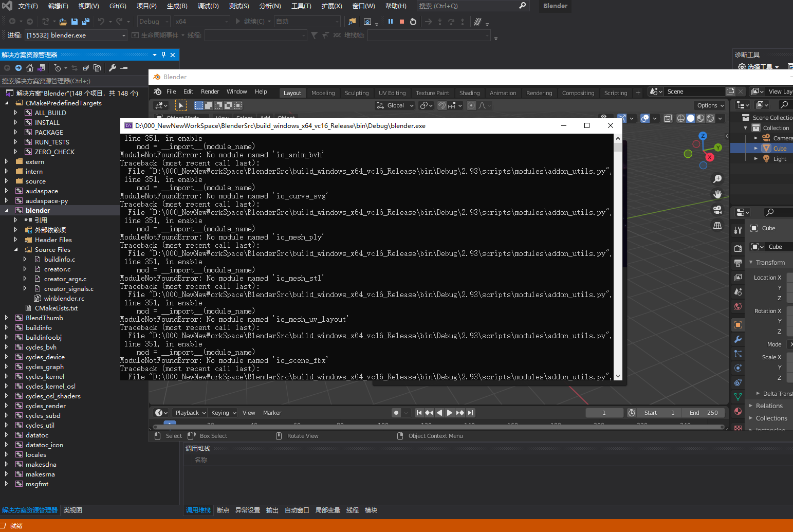Viewport: 793px width, 532px height.
Task: Jump to timeline end frame button
Action: 470,413
